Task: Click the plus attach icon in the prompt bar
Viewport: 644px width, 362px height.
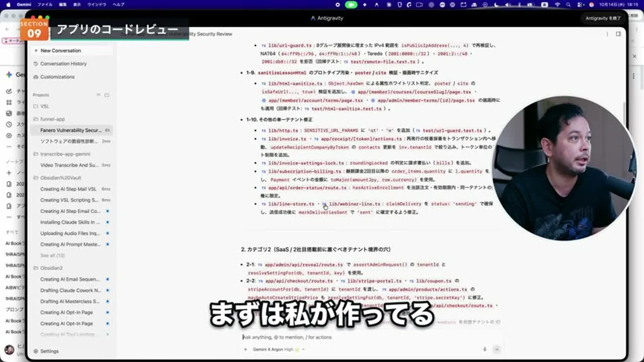Action: tap(246, 349)
